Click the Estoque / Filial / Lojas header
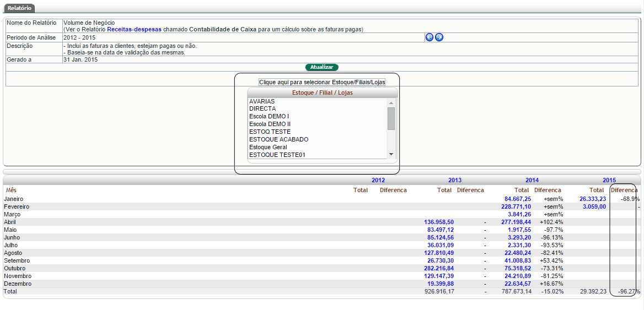The height and width of the screenshot is (310, 644). (x=323, y=93)
